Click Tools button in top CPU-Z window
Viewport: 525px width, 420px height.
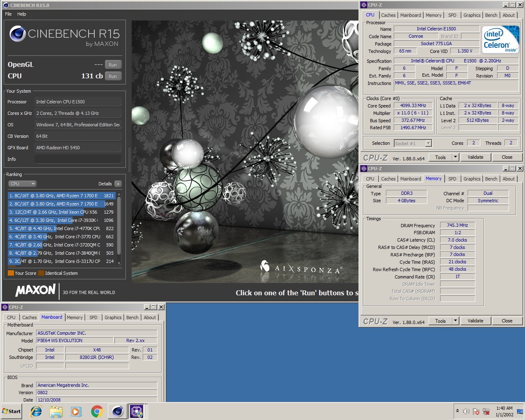[441, 157]
